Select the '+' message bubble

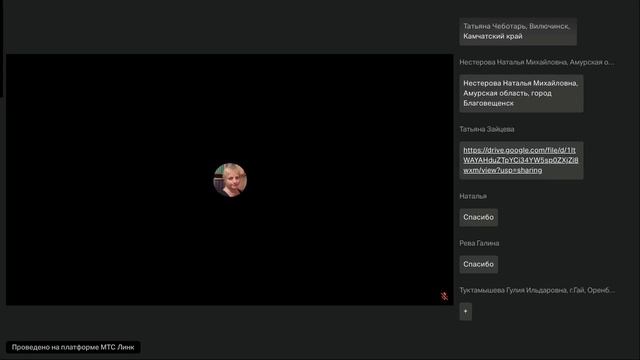[465, 311]
